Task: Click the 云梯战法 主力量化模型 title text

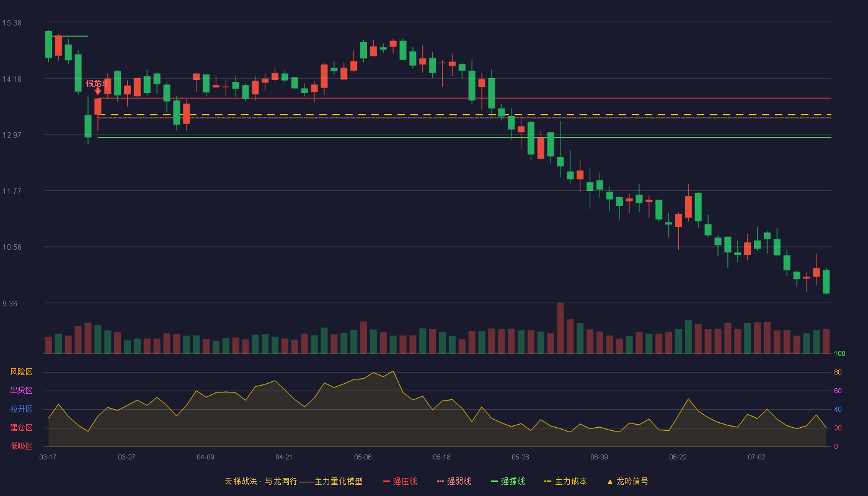Action: click(x=293, y=481)
